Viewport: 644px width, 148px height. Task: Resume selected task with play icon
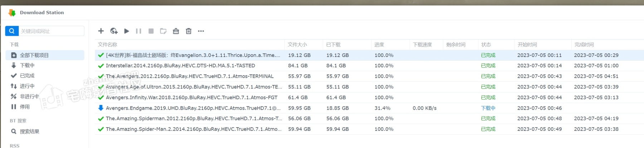[126, 31]
